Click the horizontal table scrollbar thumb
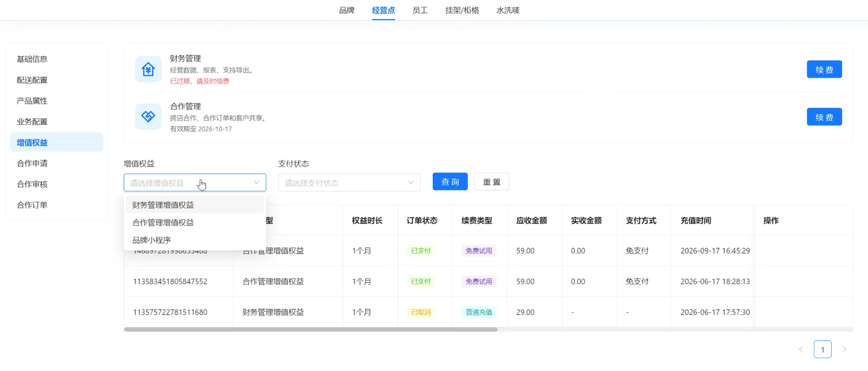The height and width of the screenshot is (371, 868). coord(310,329)
